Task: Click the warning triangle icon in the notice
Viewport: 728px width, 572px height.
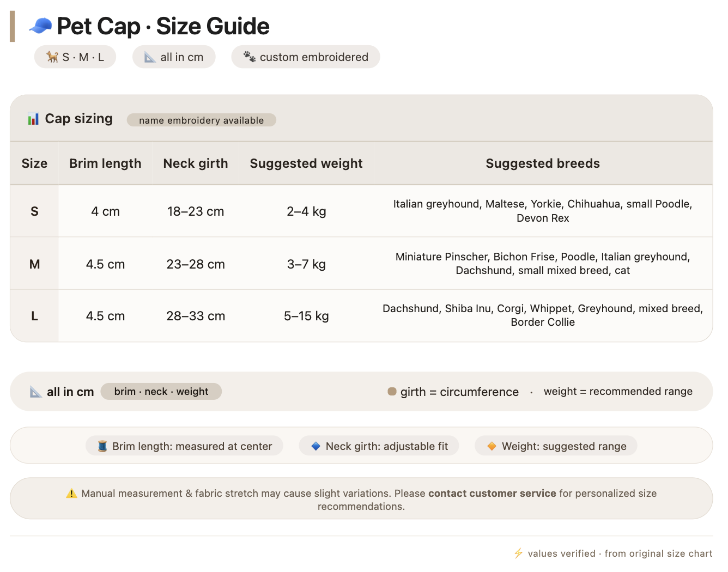Action: point(71,494)
